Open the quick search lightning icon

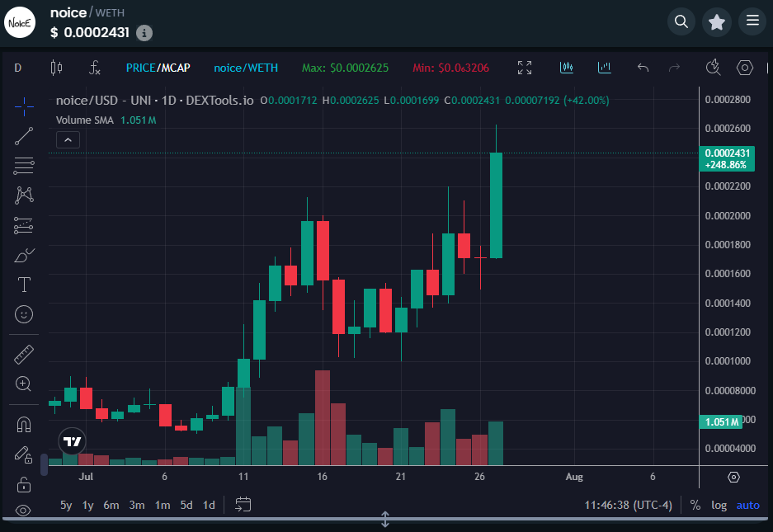pos(713,68)
